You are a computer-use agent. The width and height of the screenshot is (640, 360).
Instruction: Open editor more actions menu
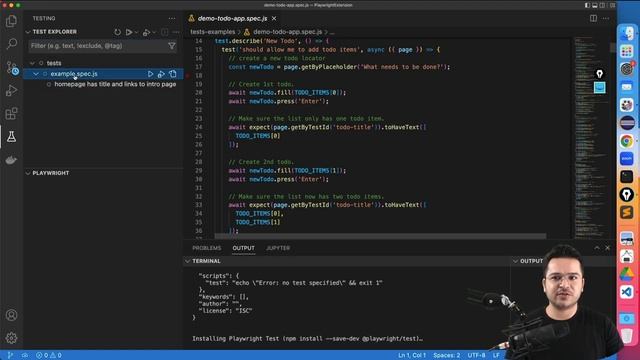[606, 18]
